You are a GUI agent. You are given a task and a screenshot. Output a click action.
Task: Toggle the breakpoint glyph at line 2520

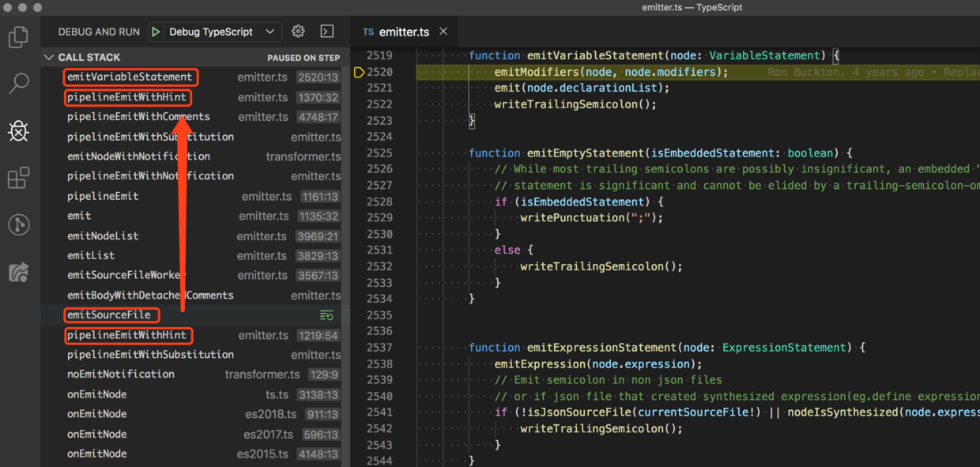359,73
